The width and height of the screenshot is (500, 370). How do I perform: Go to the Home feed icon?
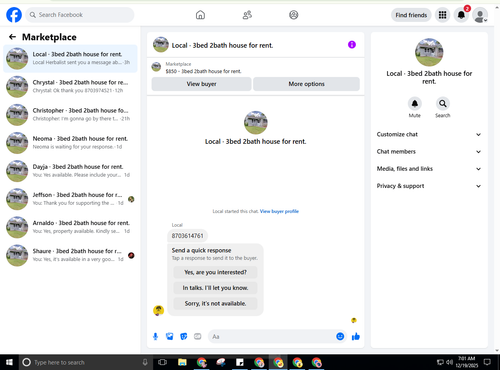tap(200, 15)
